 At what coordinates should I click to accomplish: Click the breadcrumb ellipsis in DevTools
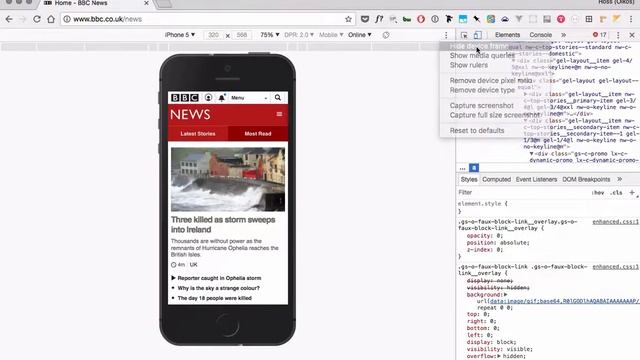pos(462,168)
